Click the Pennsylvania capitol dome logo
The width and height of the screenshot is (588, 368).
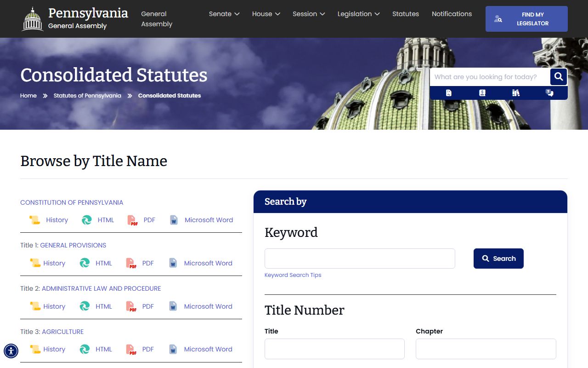coord(33,19)
